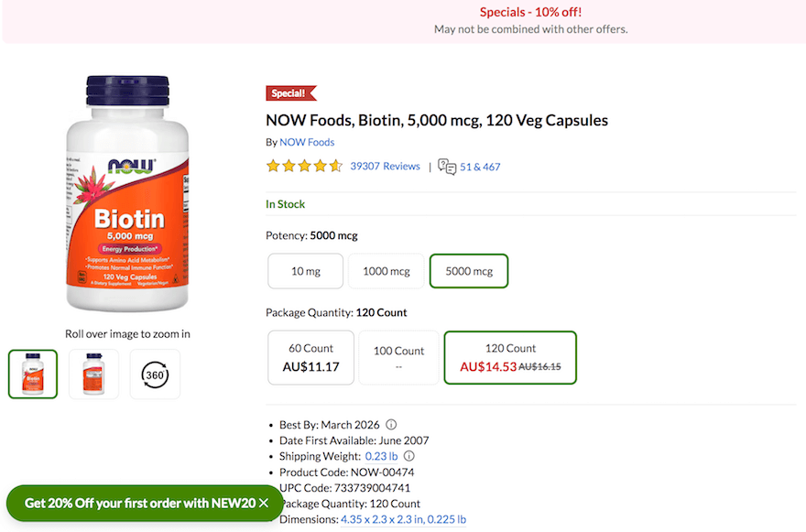The image size is (806, 532).
Task: Choose the 60 Count package option
Action: [310, 357]
